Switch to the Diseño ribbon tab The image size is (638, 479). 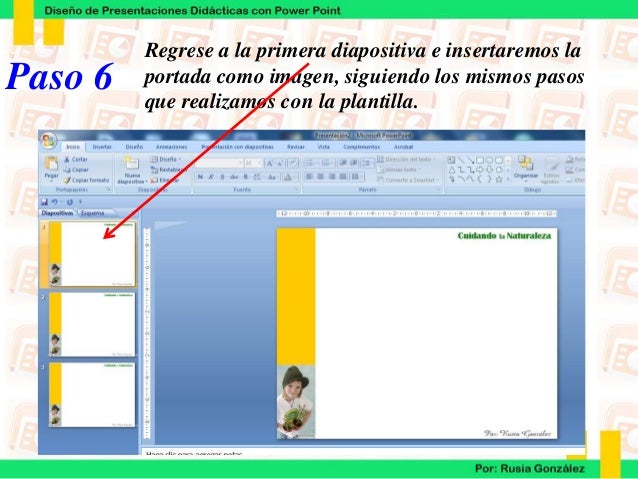[134, 147]
